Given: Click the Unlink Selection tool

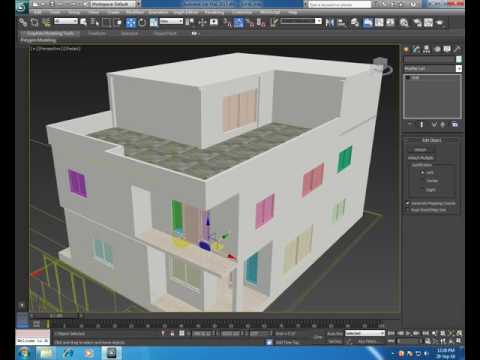Looking at the screenshot, I should coord(34,22).
